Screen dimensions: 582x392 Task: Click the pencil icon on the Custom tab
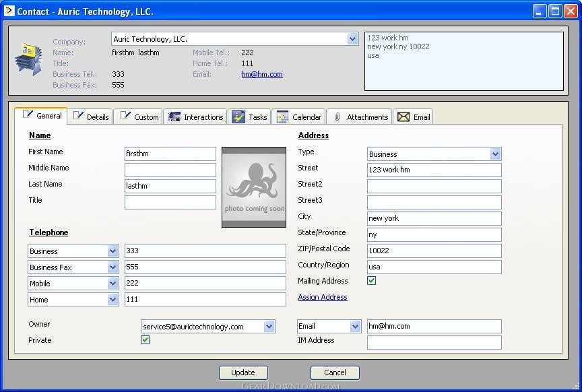(x=125, y=116)
